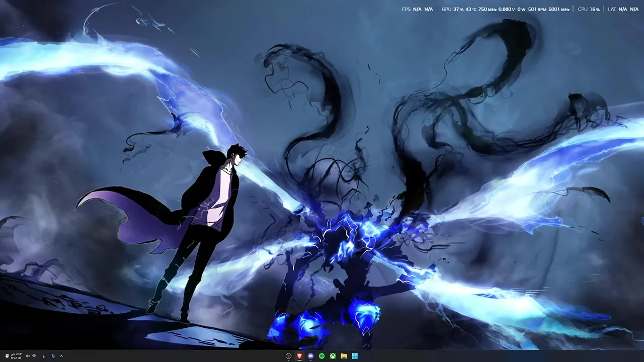
Task: Click the 43 °C temperature reading
Action: tap(471, 9)
